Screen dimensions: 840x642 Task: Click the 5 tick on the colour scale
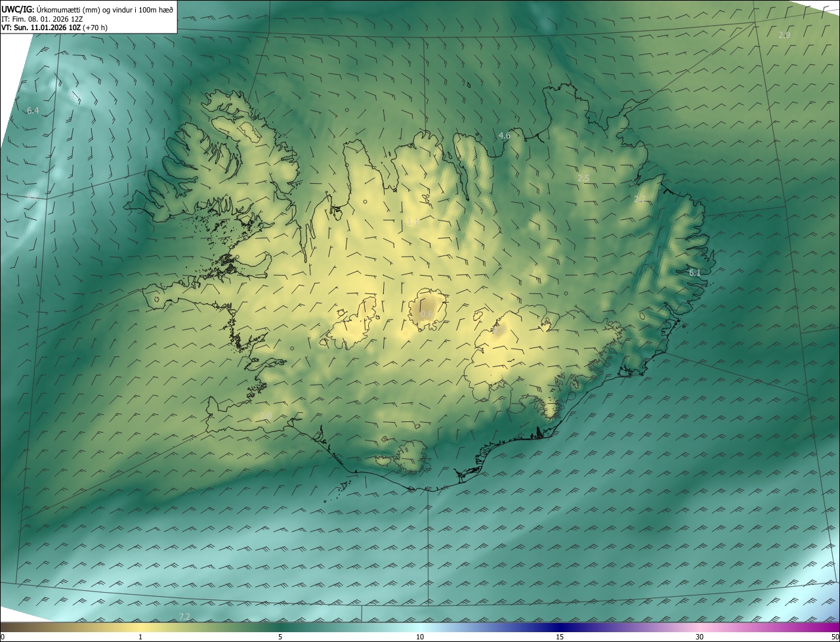280,637
